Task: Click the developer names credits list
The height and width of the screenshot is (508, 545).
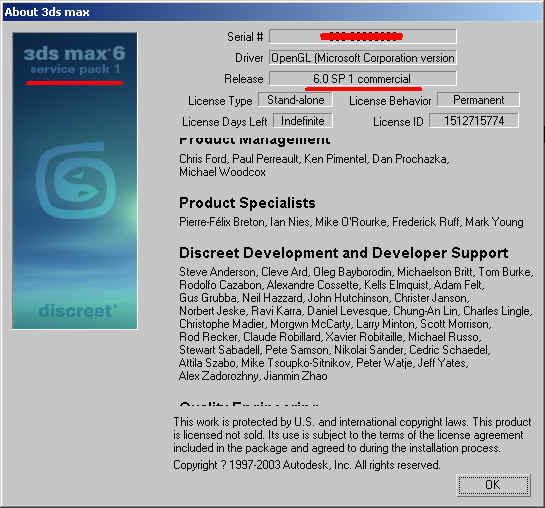Action: pyautogui.click(x=356, y=324)
